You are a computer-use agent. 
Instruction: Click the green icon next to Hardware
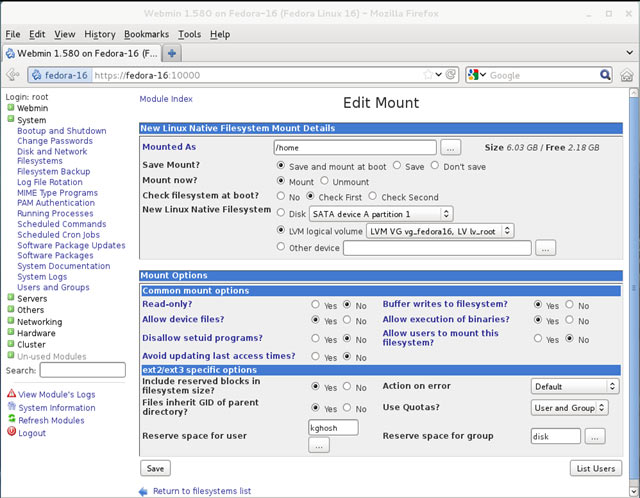pyautogui.click(x=11, y=332)
